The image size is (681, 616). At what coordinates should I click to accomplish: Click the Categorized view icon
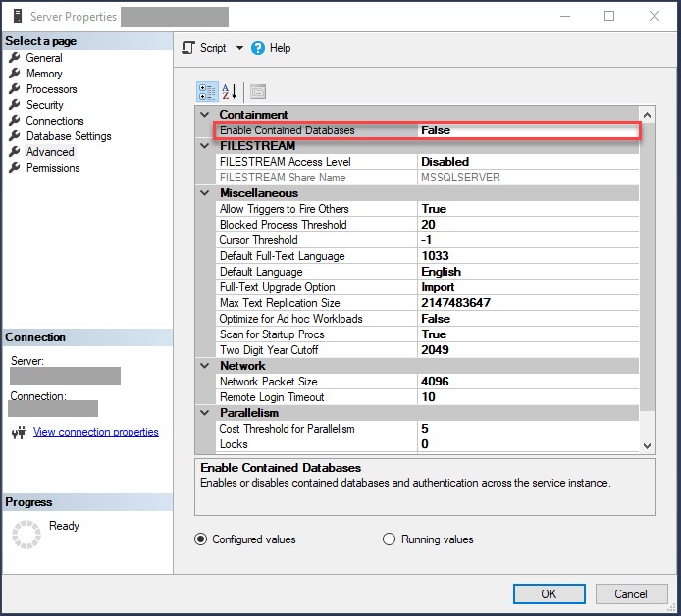[207, 91]
